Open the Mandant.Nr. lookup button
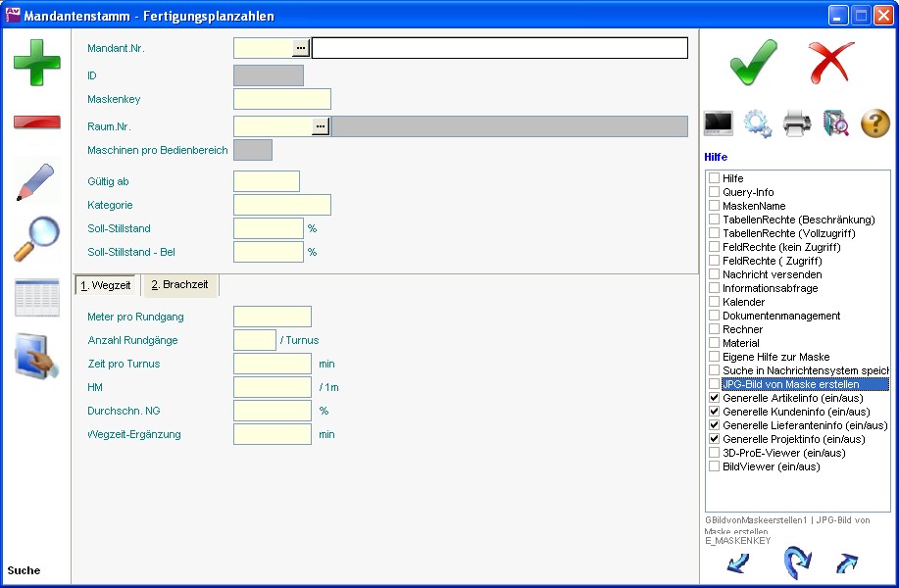 pyautogui.click(x=301, y=48)
